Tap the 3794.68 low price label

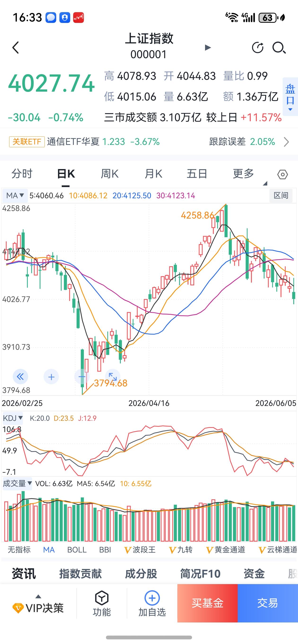[x=111, y=383]
